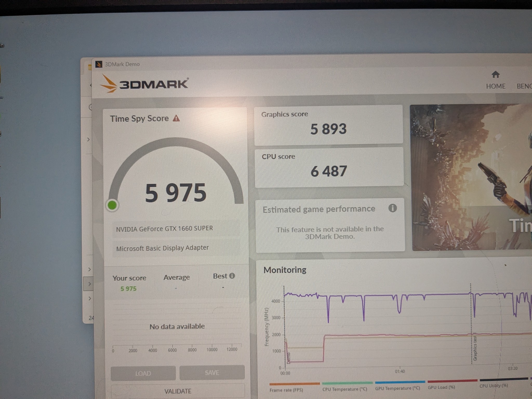Click the 3DMark logo in header
This screenshot has width=532, height=399.
[144, 83]
